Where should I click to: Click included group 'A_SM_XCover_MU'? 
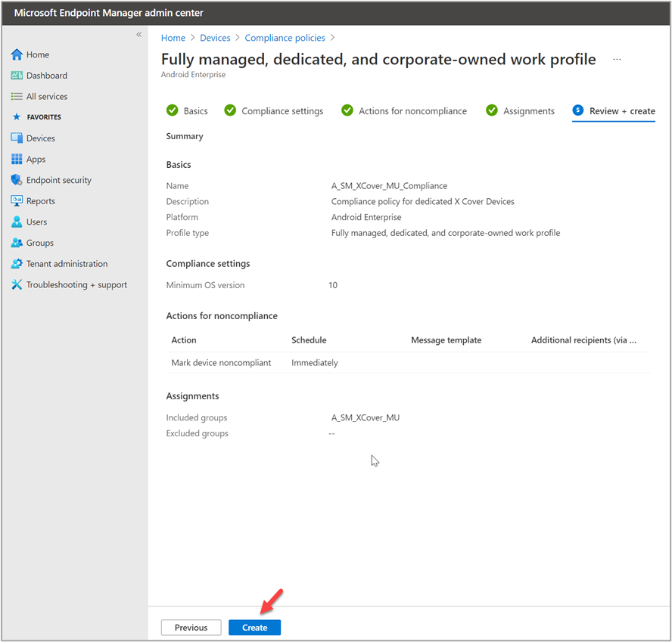pos(366,417)
